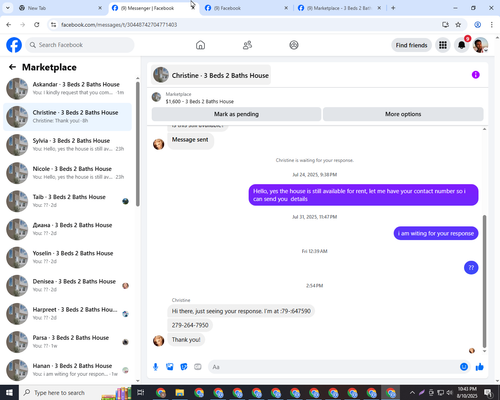Click More options button
500x400 pixels.
pos(403,114)
